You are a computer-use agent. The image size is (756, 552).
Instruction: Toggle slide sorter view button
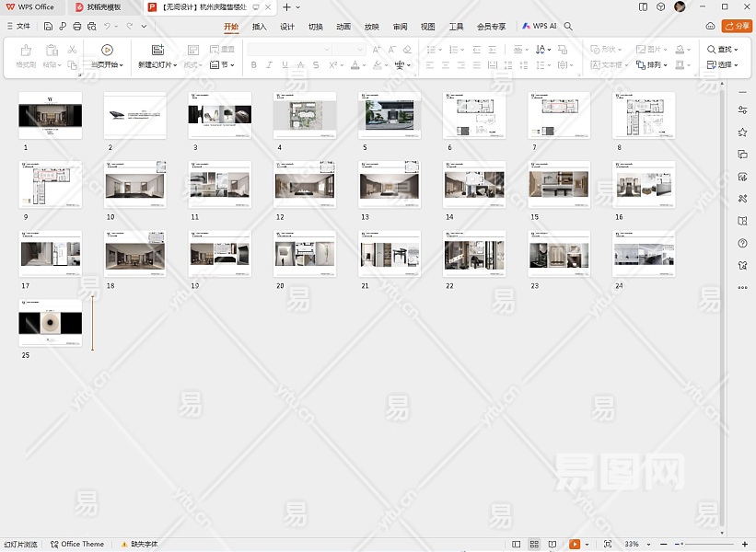coord(534,545)
